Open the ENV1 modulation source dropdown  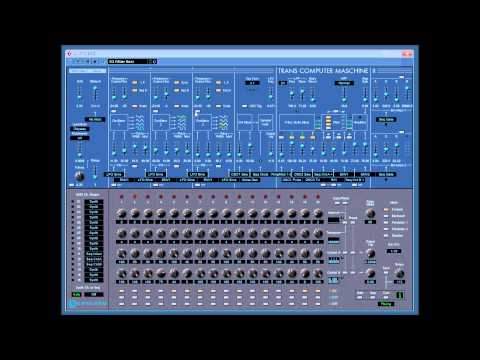click(344, 174)
